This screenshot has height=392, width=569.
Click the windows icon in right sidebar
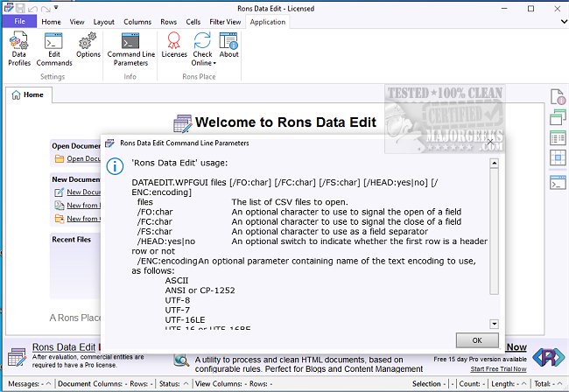(558, 117)
